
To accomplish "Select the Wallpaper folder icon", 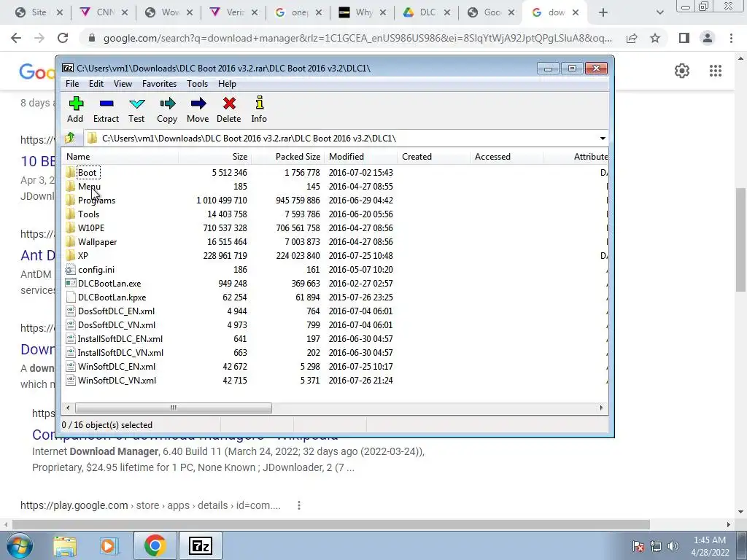I will (x=71, y=241).
